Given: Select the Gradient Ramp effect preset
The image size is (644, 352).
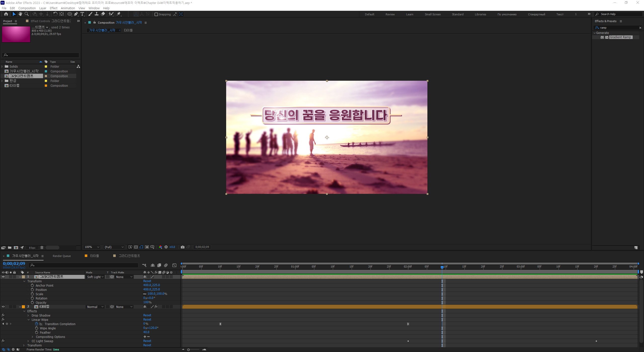Looking at the screenshot, I should 620,37.
